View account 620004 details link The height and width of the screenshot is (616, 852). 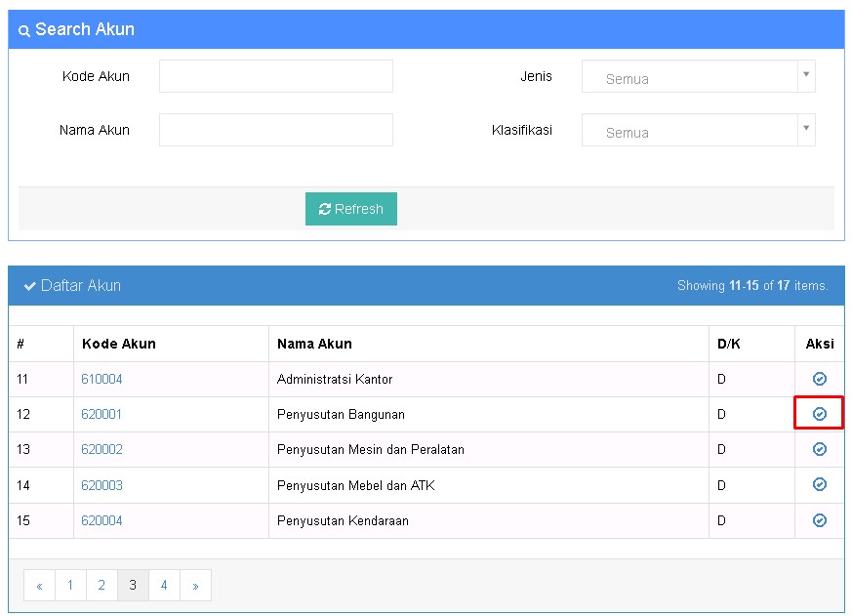(101, 520)
